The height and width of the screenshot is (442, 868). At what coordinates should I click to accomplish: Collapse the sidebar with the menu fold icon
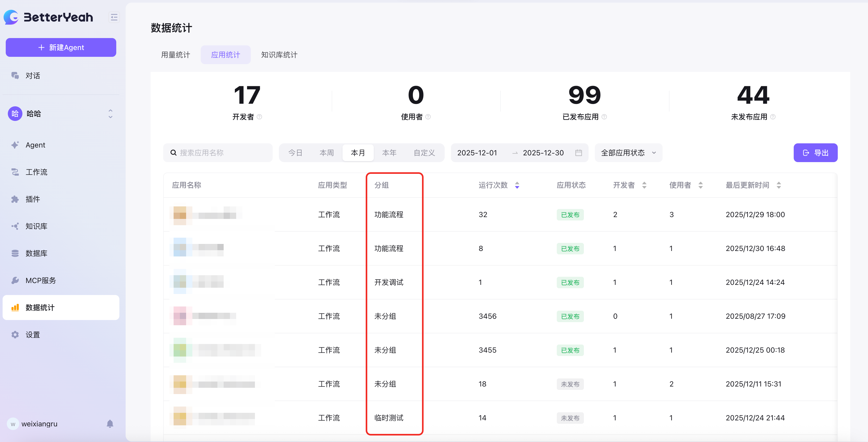114,17
